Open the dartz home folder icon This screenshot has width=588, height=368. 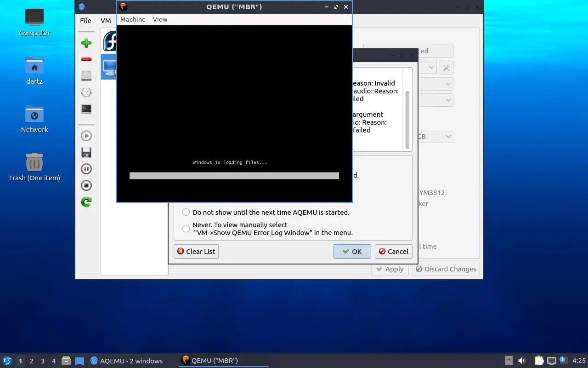click(x=34, y=71)
